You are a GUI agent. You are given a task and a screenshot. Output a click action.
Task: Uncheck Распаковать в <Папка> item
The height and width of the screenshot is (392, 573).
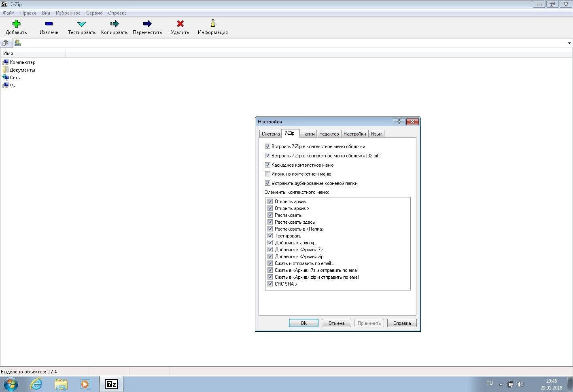(x=270, y=229)
